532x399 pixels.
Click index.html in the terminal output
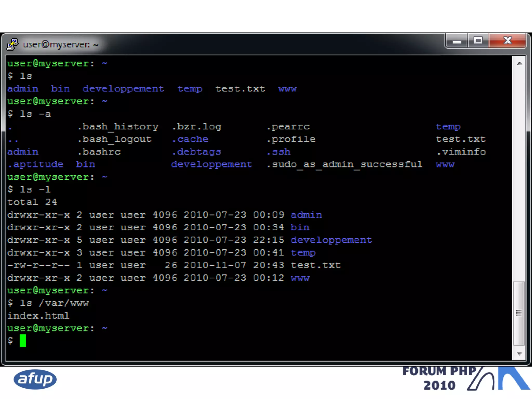click(x=38, y=316)
